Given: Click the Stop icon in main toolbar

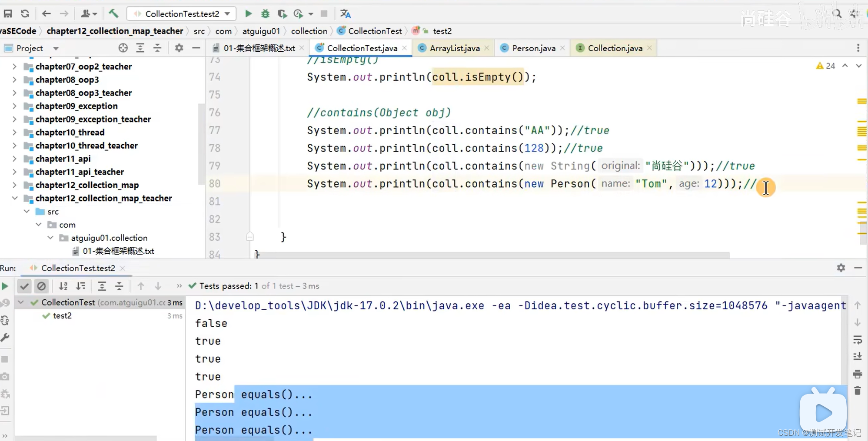Looking at the screenshot, I should 324,13.
